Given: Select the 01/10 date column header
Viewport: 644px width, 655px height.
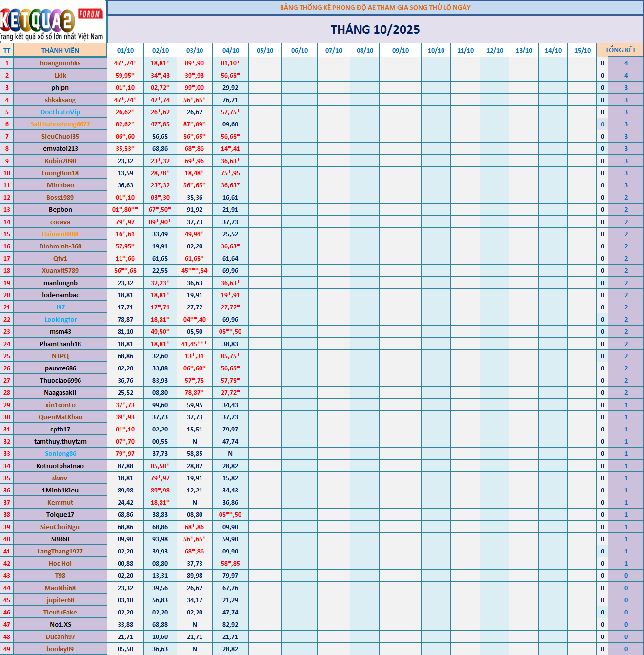Looking at the screenshot, I should click(x=125, y=50).
